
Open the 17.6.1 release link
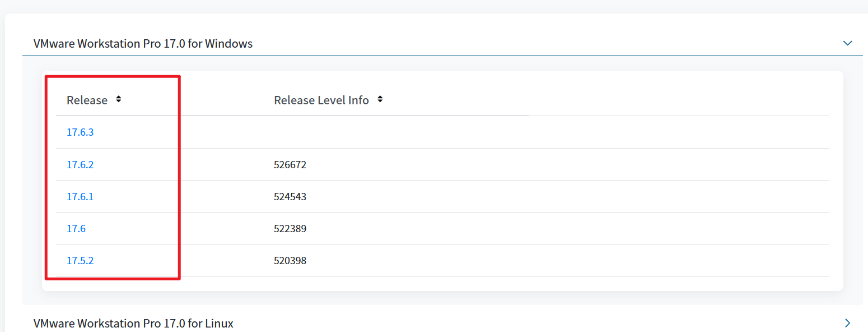(x=80, y=196)
